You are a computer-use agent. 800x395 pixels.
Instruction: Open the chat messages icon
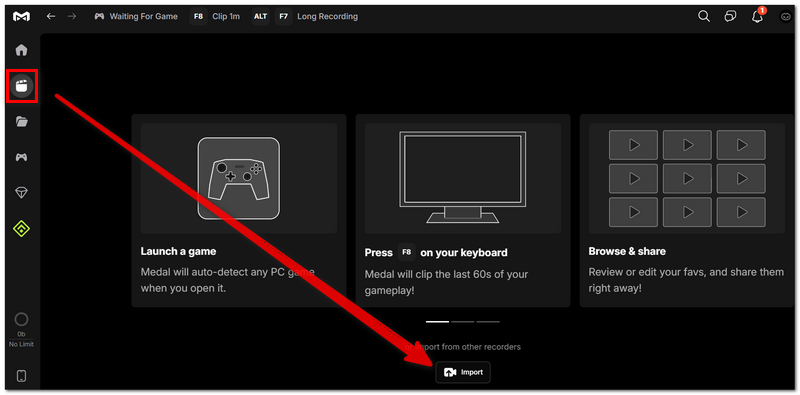pos(731,16)
